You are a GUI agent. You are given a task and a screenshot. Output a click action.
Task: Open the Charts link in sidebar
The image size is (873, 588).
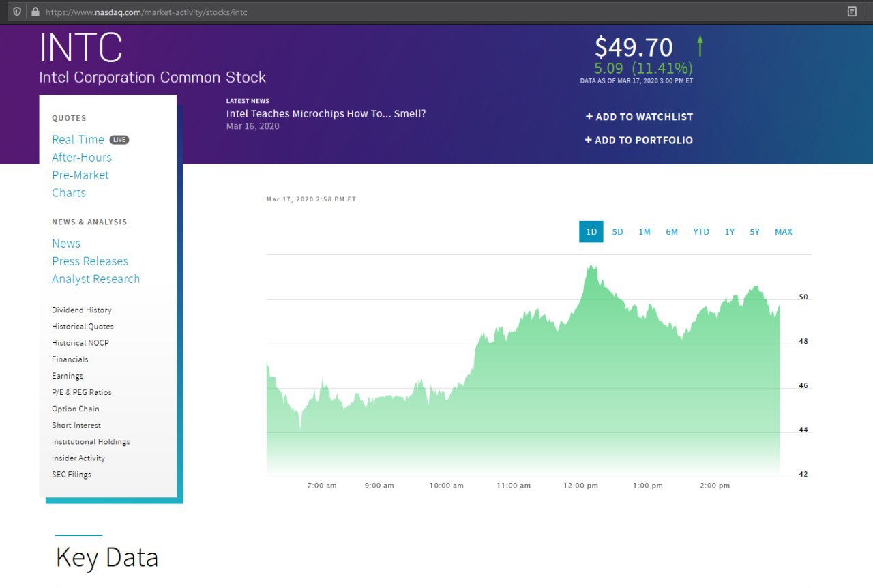pos(69,193)
